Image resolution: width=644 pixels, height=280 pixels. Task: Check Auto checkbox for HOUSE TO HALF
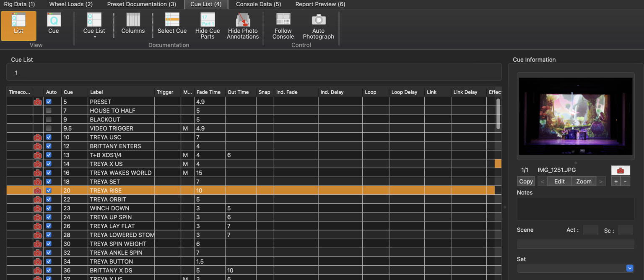pyautogui.click(x=49, y=110)
